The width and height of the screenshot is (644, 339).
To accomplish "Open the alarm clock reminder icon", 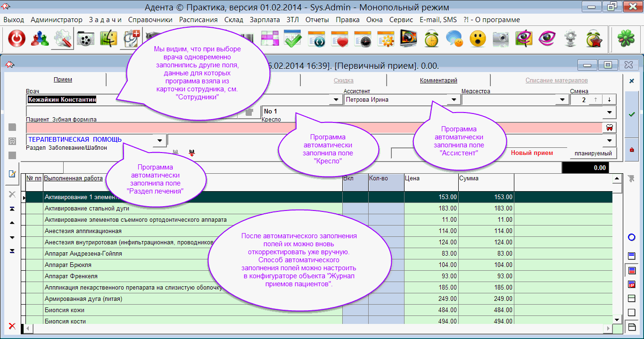I will pos(431,39).
